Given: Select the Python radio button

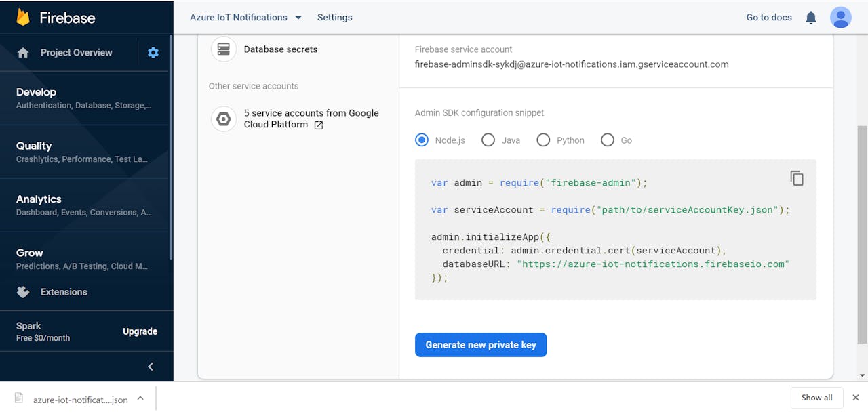Looking at the screenshot, I should 543,140.
